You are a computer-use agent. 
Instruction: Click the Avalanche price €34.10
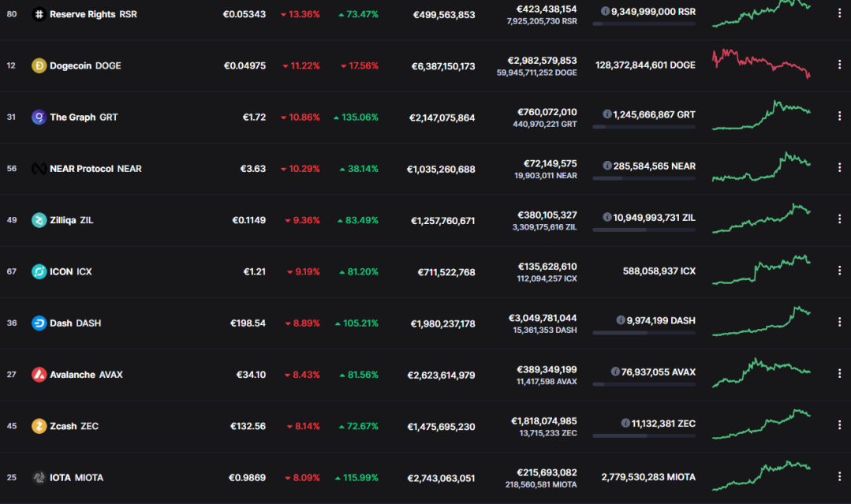click(252, 375)
